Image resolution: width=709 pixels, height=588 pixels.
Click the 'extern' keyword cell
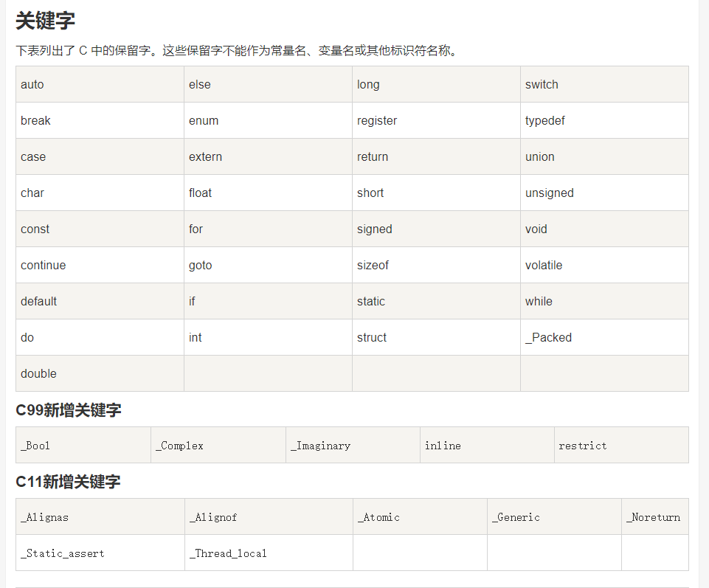tap(205, 156)
